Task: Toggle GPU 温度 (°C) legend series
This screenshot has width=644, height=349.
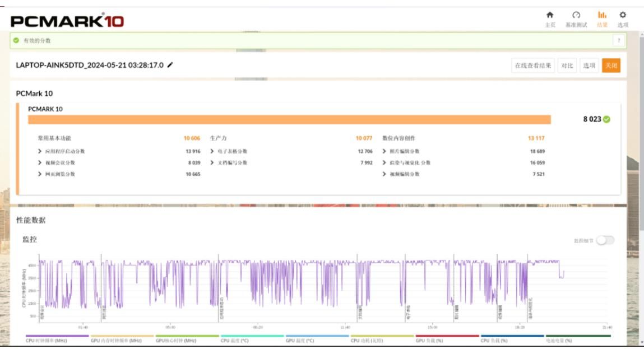Action: tap(317, 339)
